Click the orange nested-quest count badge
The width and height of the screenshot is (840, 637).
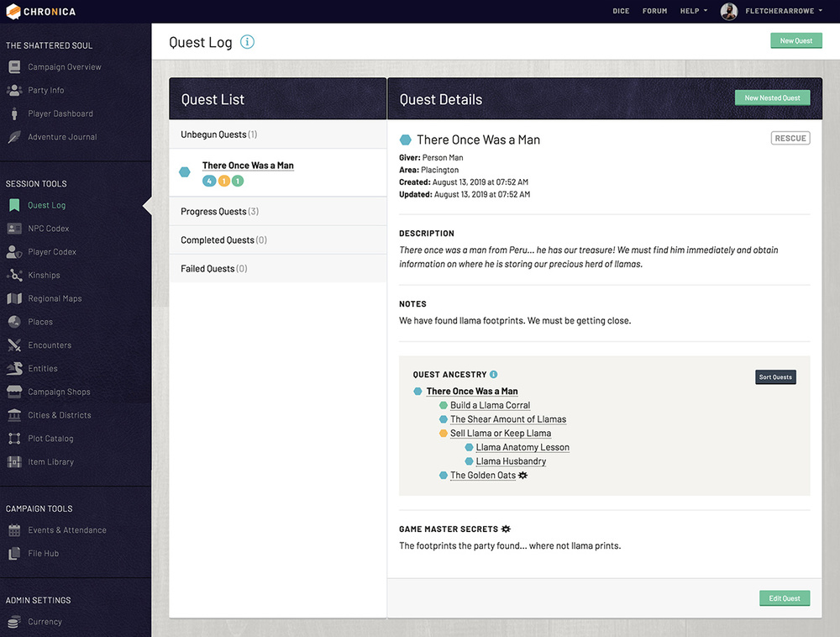point(223,181)
